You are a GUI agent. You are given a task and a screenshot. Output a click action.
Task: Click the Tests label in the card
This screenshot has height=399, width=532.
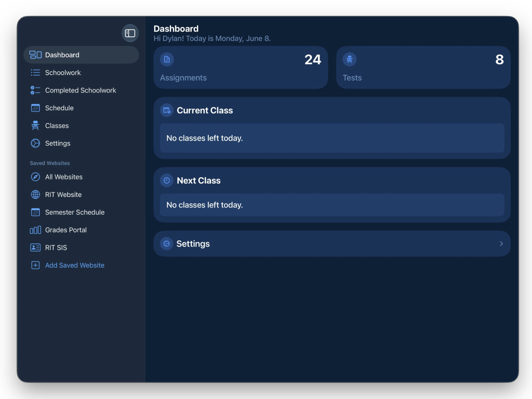pyautogui.click(x=352, y=78)
